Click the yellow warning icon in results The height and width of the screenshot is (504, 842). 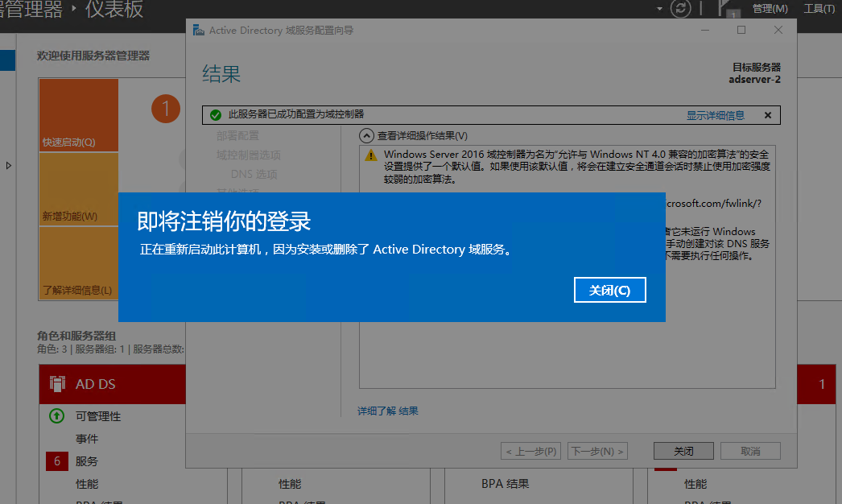371,155
